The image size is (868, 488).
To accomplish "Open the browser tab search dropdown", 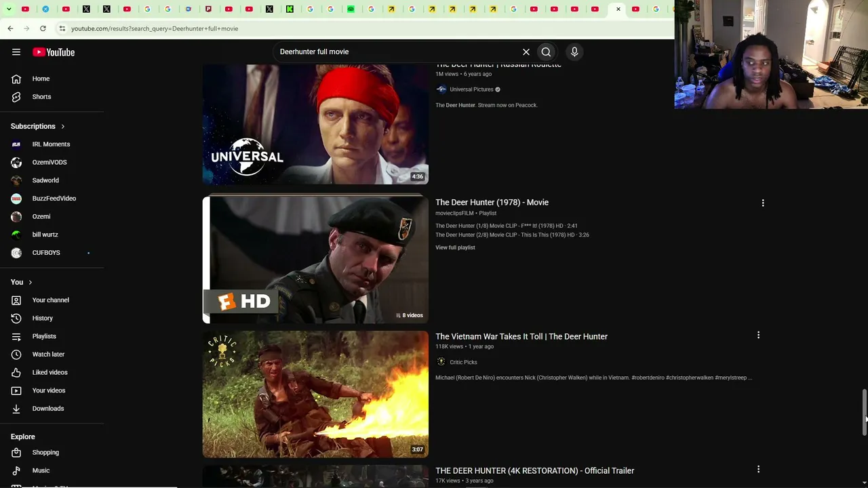I will click(9, 9).
